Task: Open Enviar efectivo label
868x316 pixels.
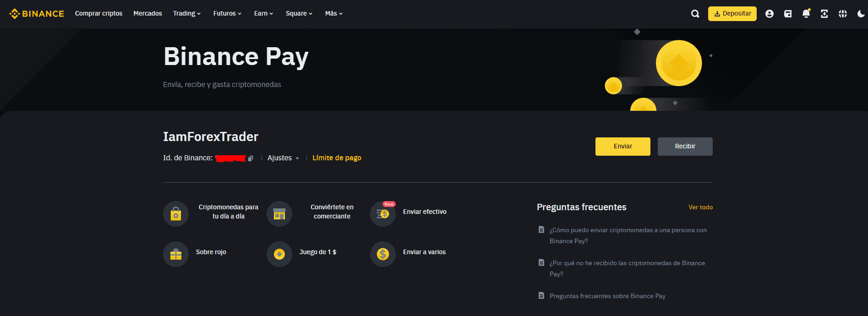Action: pos(425,212)
